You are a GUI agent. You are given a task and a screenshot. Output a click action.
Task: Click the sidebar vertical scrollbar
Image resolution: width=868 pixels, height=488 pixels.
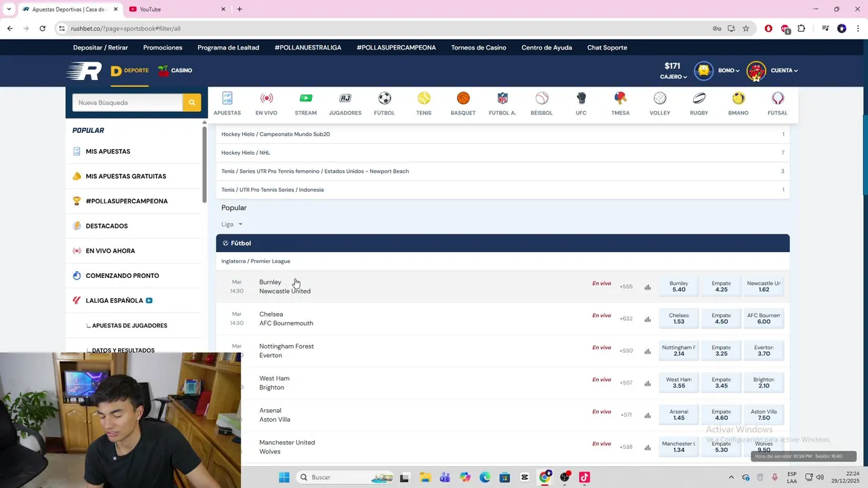click(204, 164)
